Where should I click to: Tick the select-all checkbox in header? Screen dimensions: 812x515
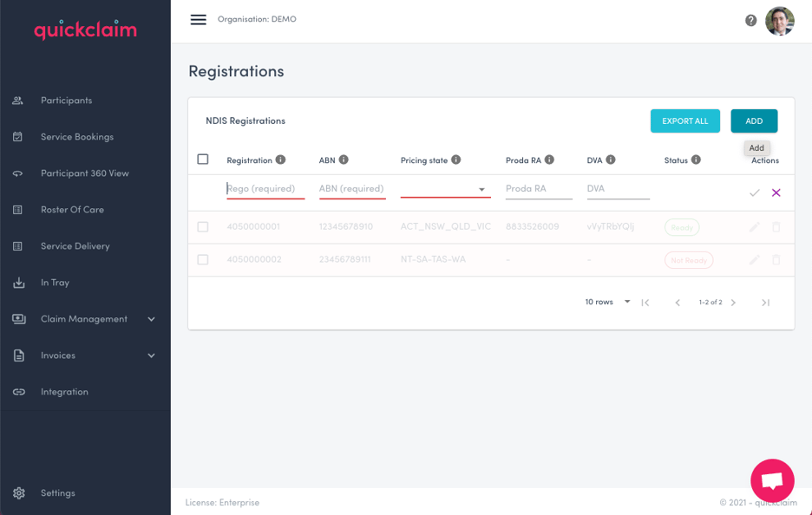click(203, 160)
